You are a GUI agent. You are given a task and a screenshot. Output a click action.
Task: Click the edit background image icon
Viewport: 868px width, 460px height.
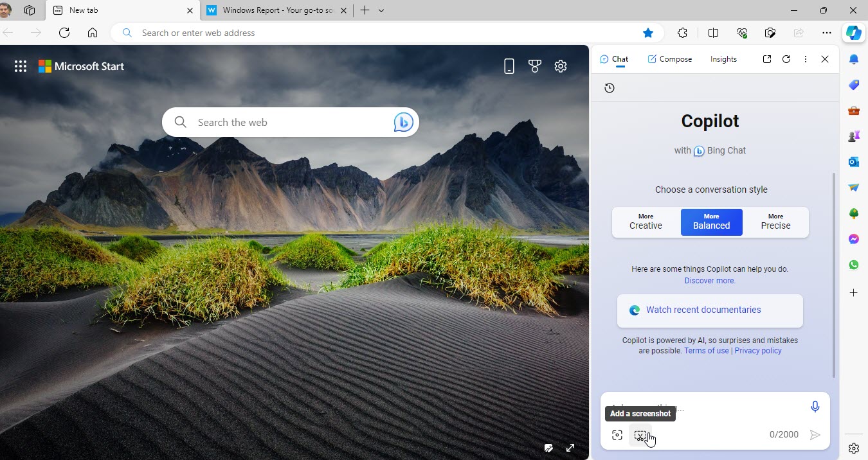(548, 448)
